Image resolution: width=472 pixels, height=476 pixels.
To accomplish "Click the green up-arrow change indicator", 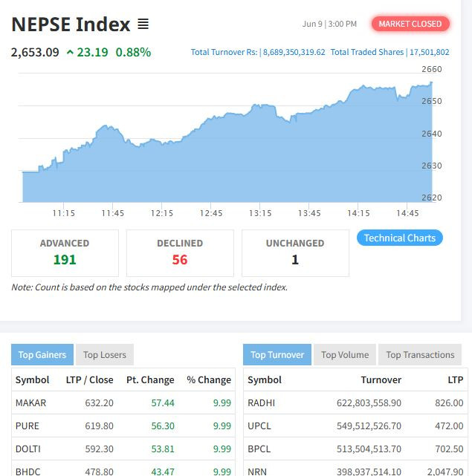I will coord(70,52).
